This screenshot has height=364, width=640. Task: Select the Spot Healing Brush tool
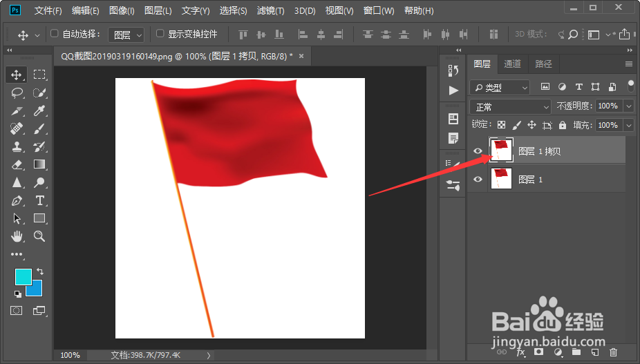pyautogui.click(x=17, y=128)
